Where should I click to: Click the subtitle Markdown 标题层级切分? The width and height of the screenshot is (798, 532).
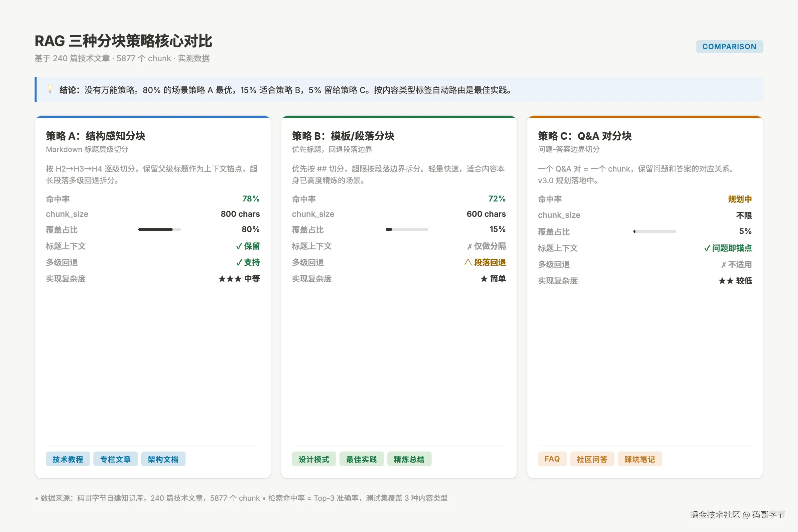[87, 149]
